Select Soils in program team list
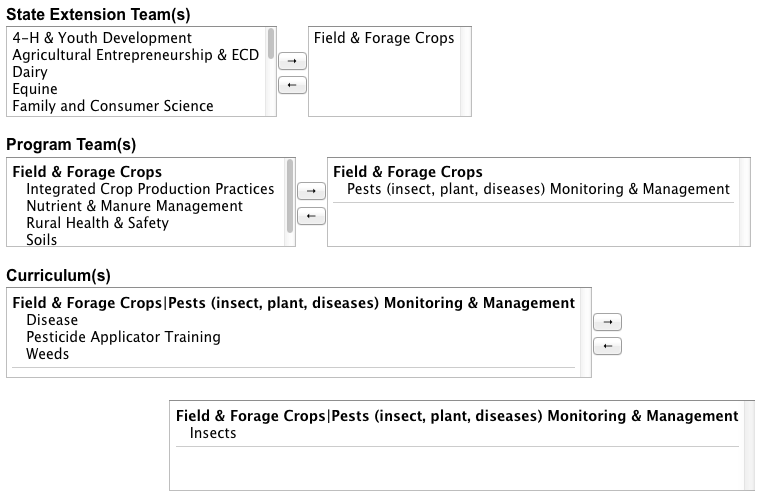Image resolution: width=762 pixels, height=502 pixels. pos(42,240)
